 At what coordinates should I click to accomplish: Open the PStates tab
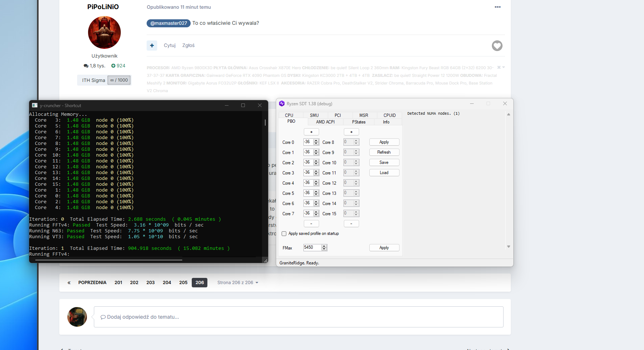tap(358, 122)
